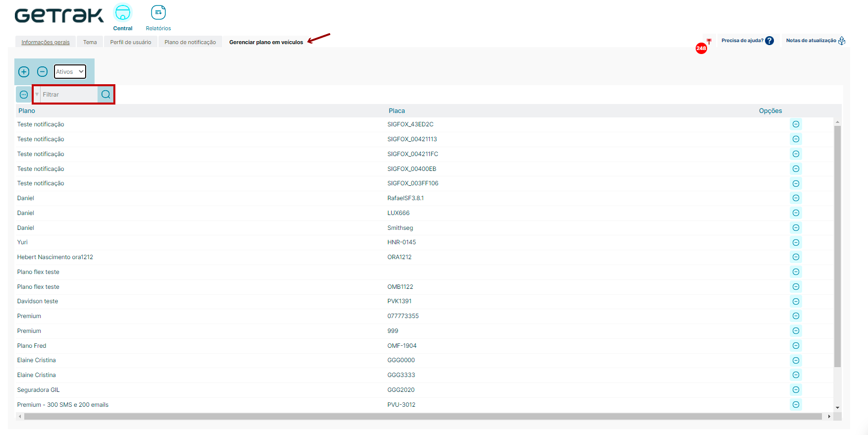Click the vertical scrollbar up arrow
This screenshot has height=435, width=868.
pyautogui.click(x=837, y=121)
